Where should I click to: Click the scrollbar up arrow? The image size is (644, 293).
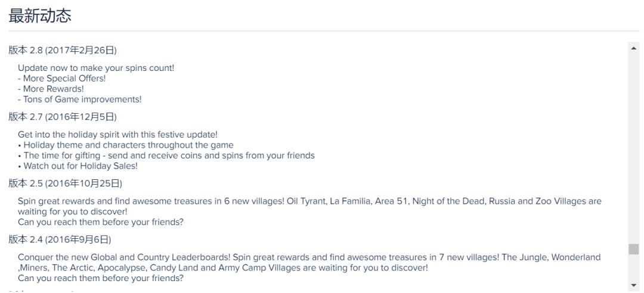633,48
